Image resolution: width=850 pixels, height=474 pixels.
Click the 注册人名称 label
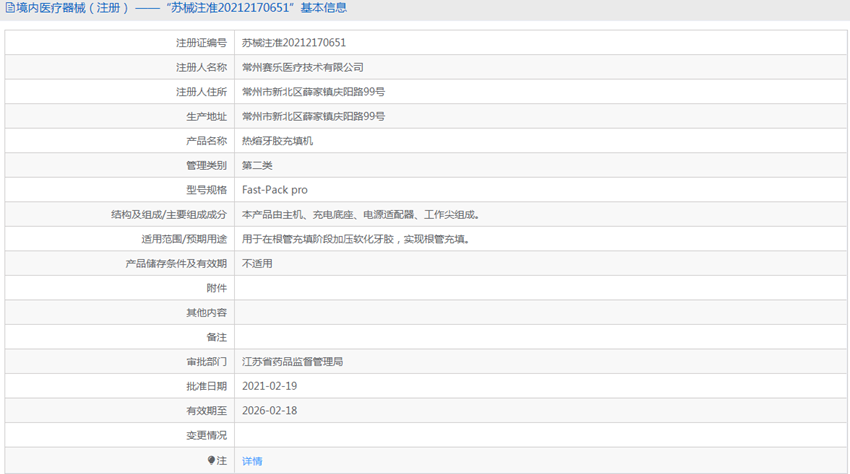201,67
